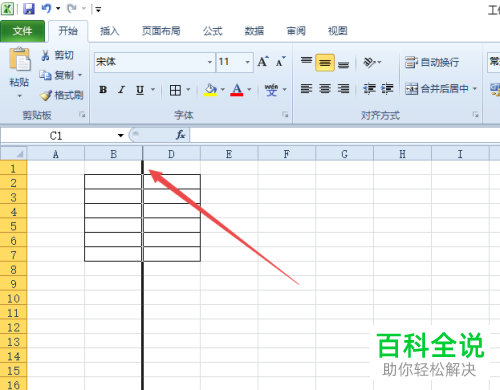Expand the 复制 copy dropdown arrow
500x390 pixels.
point(80,75)
